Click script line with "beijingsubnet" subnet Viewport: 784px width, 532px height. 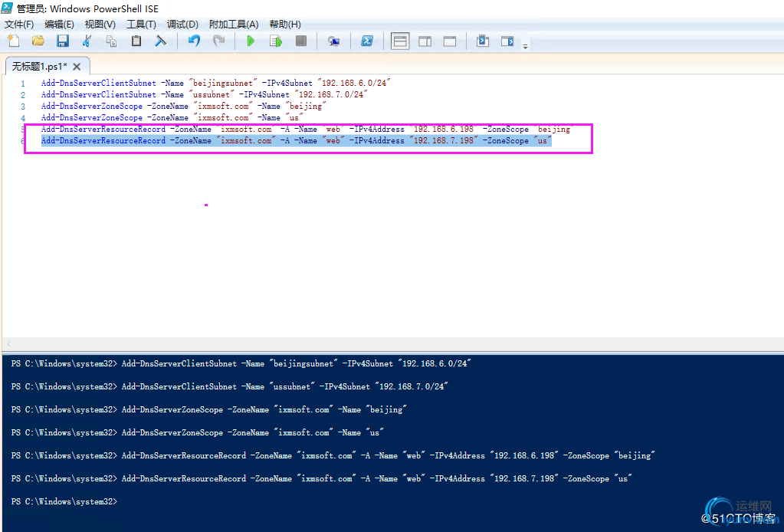(216, 83)
